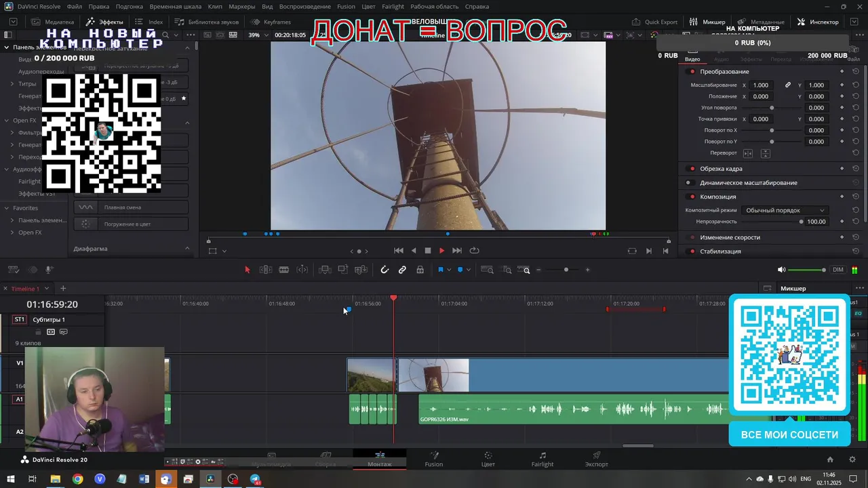Toggle the Эффекты panel button

[x=104, y=22]
